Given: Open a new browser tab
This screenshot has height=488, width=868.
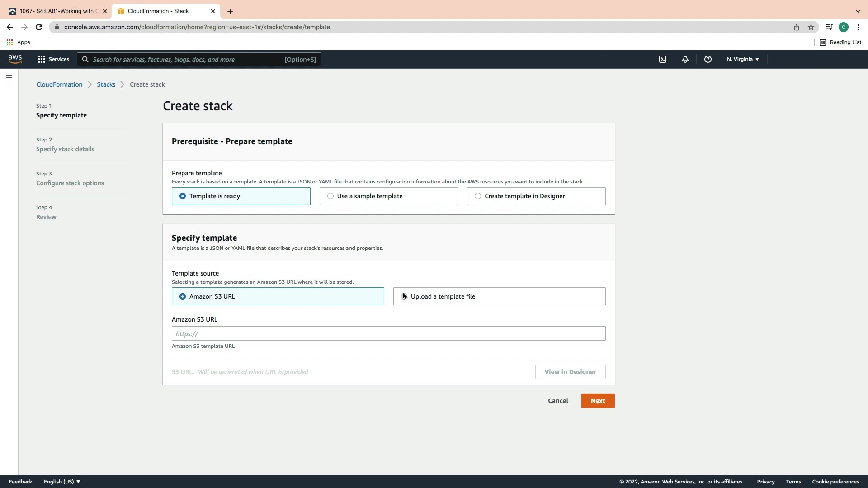Looking at the screenshot, I should pos(230,11).
